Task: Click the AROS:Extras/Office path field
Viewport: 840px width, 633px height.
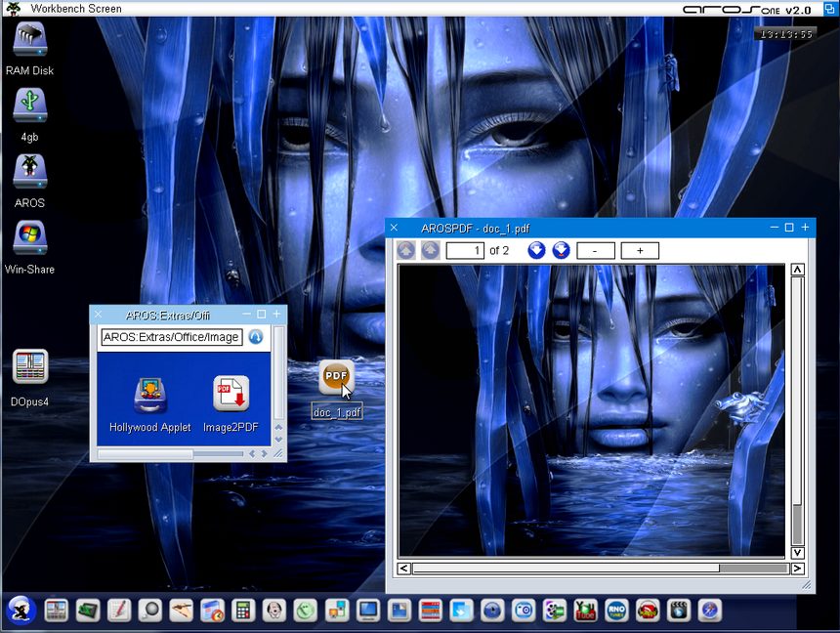Action: click(171, 337)
